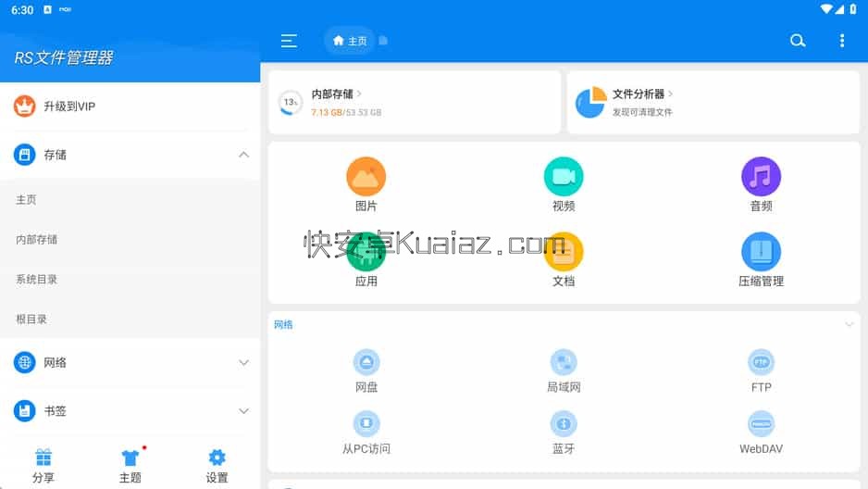Open the 音频 (Audio) category icon
868x489 pixels.
(761, 177)
